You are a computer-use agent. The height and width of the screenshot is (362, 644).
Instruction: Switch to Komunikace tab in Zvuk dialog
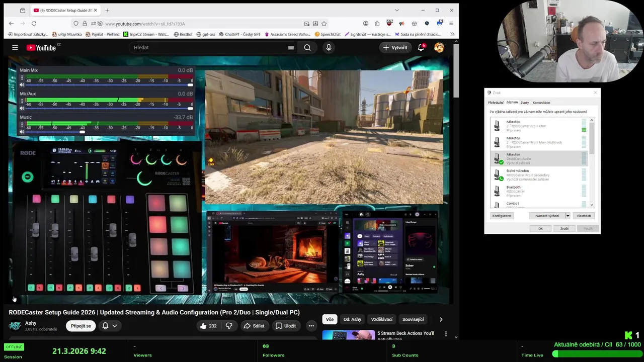pyautogui.click(x=541, y=103)
